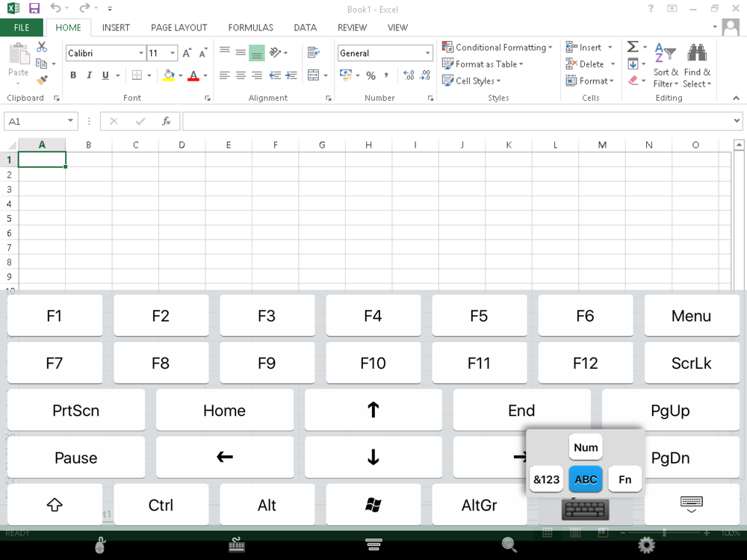Open the magnifier zoom tool in bottom bar
Screen dimensions: 747x560
(509, 545)
